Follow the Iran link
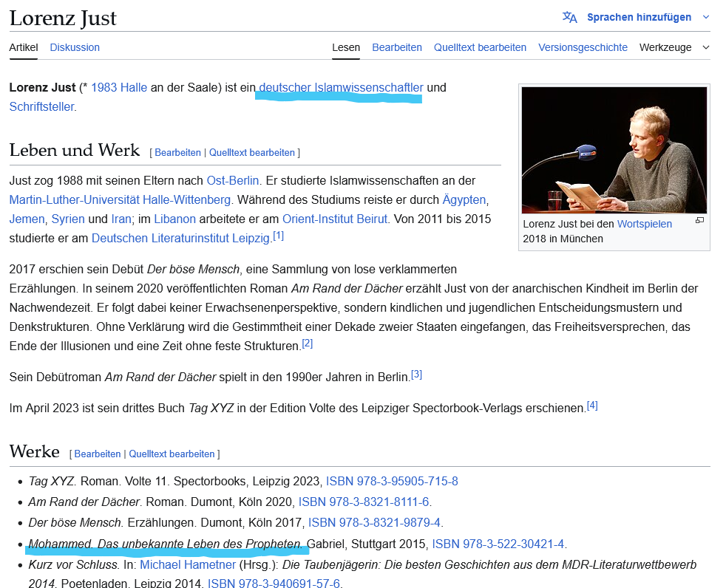The height and width of the screenshot is (588, 726). click(121, 219)
